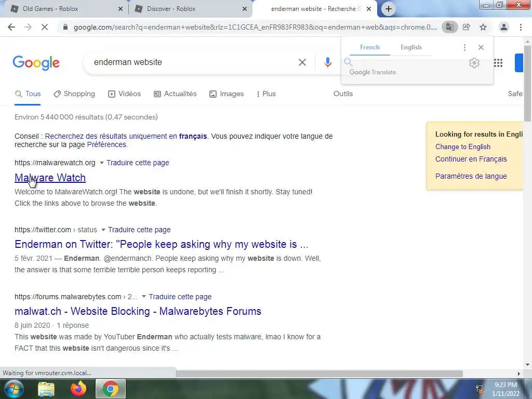Click the network tray icon
The width and height of the screenshot is (532, 399).
[480, 389]
